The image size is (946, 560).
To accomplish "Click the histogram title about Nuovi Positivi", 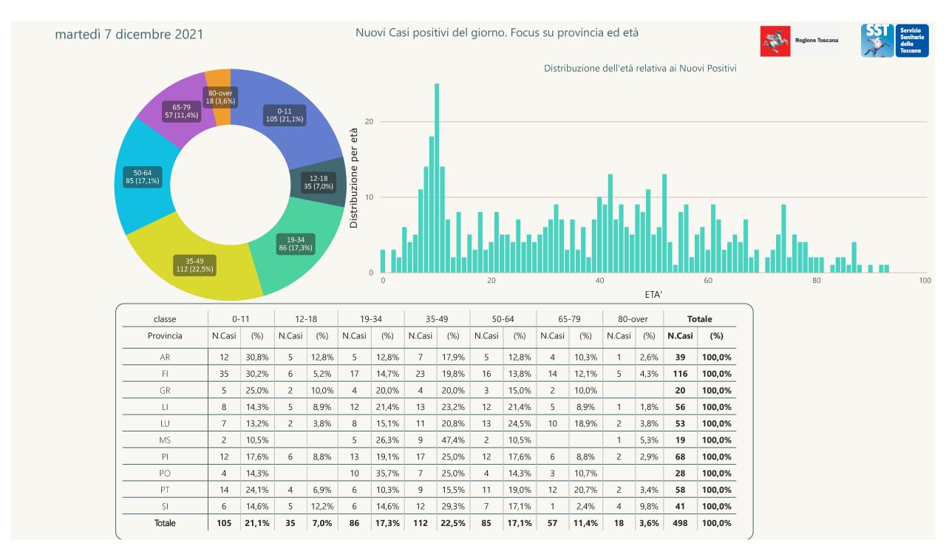I will (x=640, y=68).
